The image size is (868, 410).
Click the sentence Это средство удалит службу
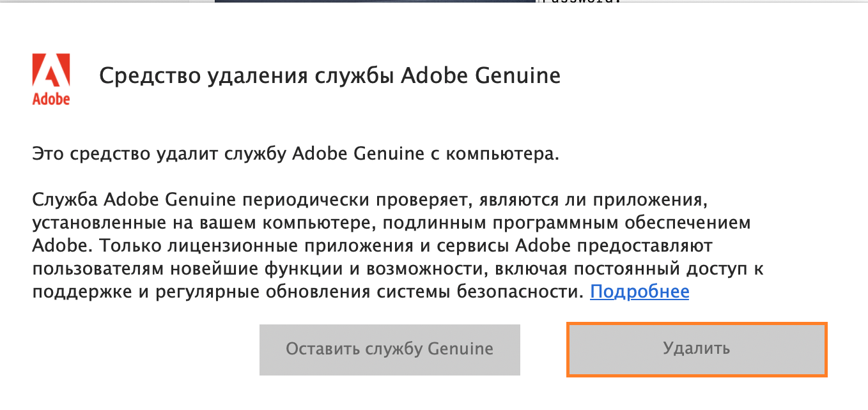pos(160,155)
